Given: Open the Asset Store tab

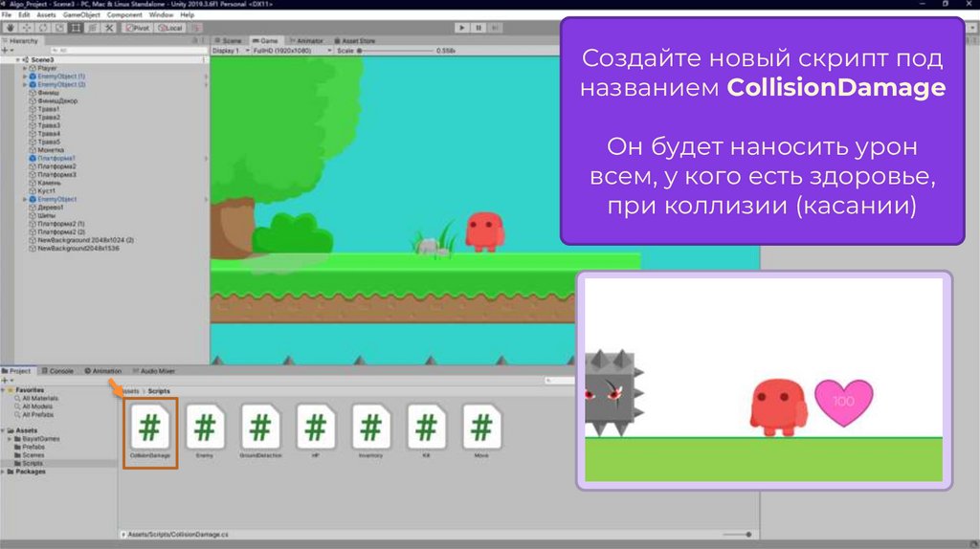Looking at the screenshot, I should [x=354, y=40].
